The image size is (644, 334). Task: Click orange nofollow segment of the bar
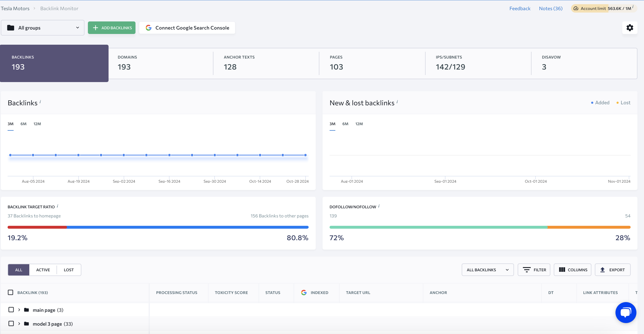589,227
